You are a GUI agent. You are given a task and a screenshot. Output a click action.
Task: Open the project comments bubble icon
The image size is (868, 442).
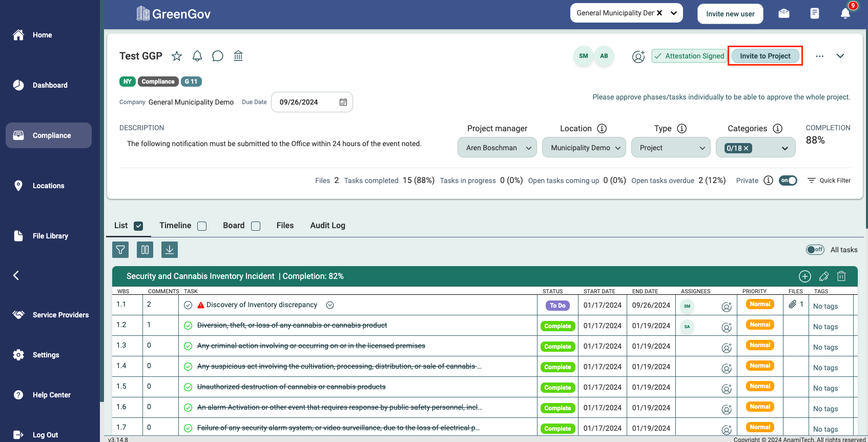click(218, 56)
